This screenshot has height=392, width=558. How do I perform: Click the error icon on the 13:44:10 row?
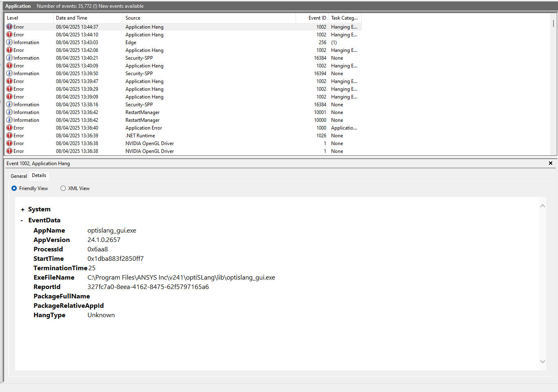pos(9,34)
